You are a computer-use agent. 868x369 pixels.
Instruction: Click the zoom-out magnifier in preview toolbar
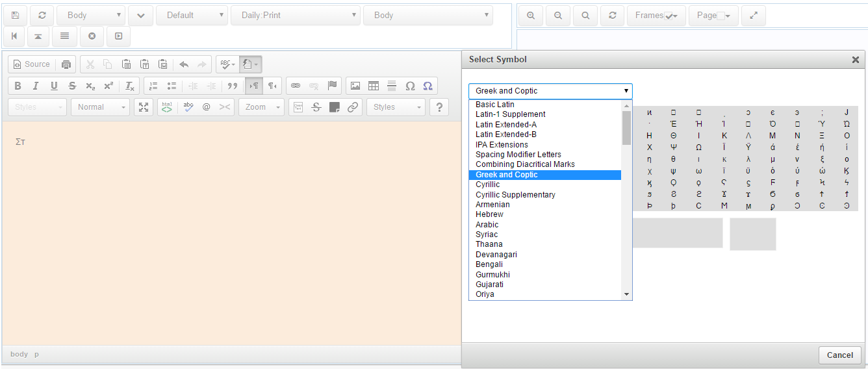click(x=558, y=16)
